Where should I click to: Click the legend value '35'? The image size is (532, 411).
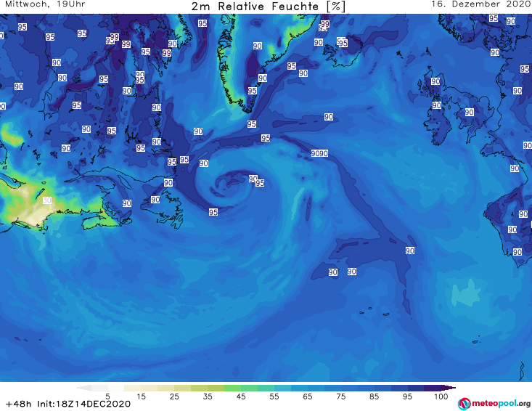(x=208, y=396)
